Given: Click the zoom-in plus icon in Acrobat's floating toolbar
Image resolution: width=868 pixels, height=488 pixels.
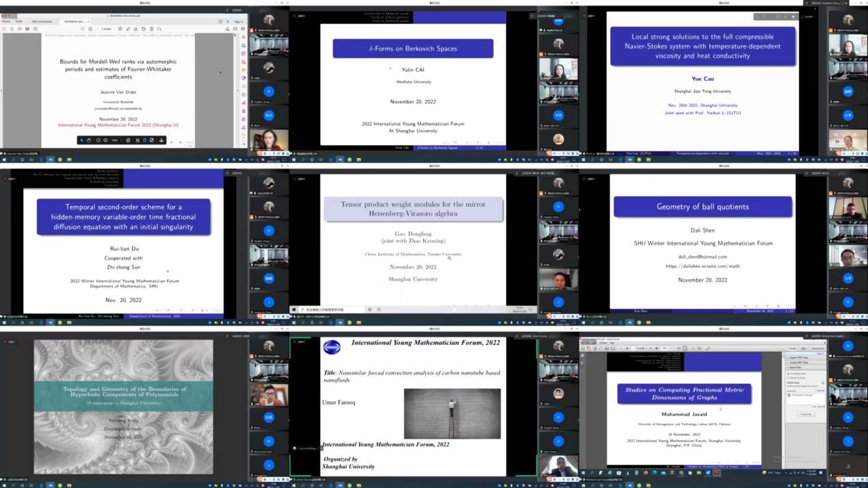Looking at the screenshot, I should coord(106,140).
